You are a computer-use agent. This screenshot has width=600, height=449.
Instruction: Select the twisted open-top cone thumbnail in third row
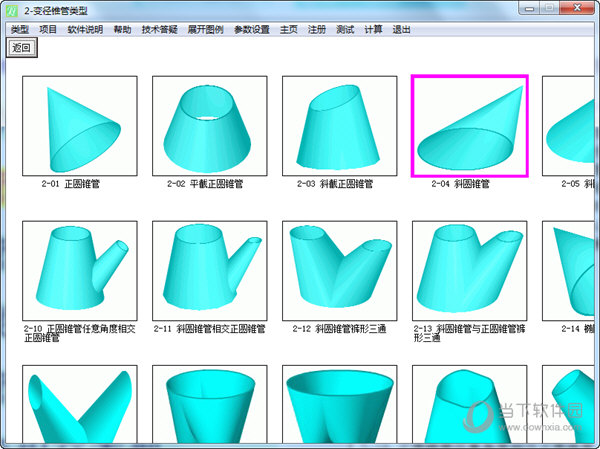click(x=210, y=405)
